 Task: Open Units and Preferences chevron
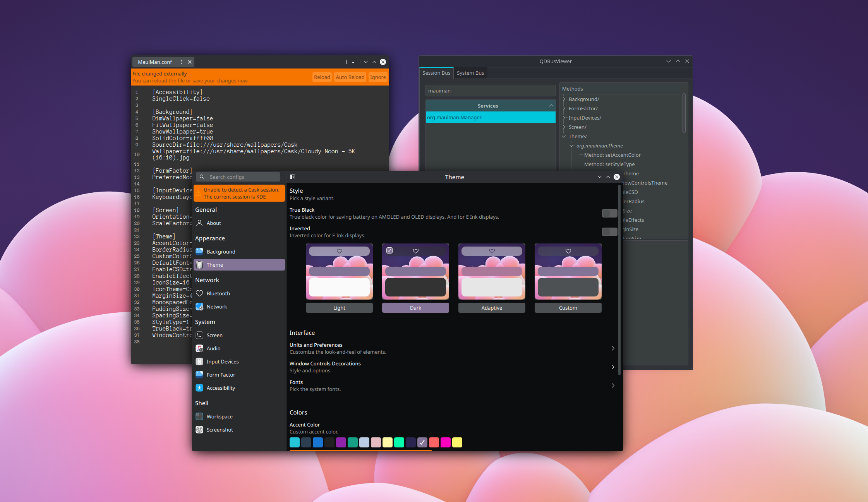pyautogui.click(x=612, y=348)
